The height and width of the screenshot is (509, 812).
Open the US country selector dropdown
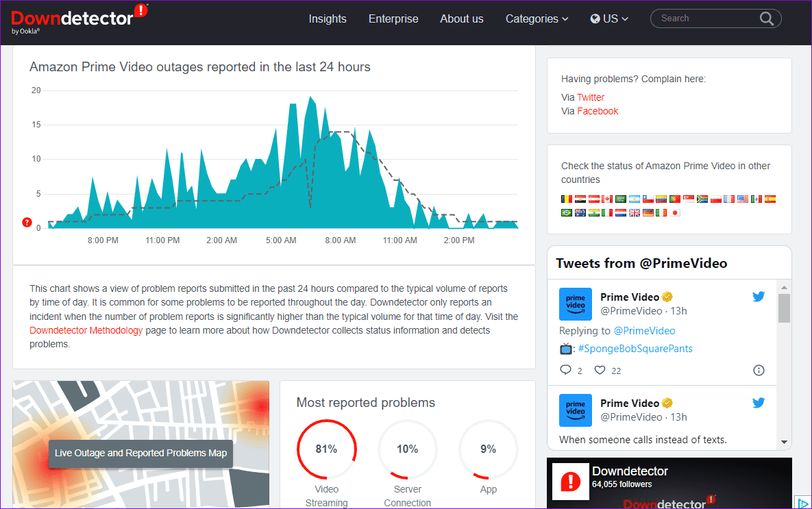point(609,18)
